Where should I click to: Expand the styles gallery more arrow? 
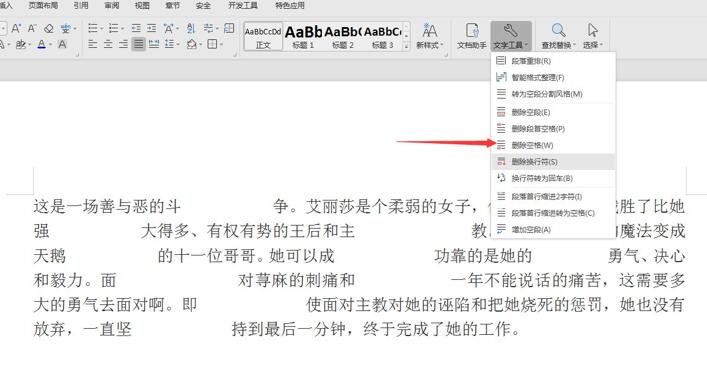point(406,46)
